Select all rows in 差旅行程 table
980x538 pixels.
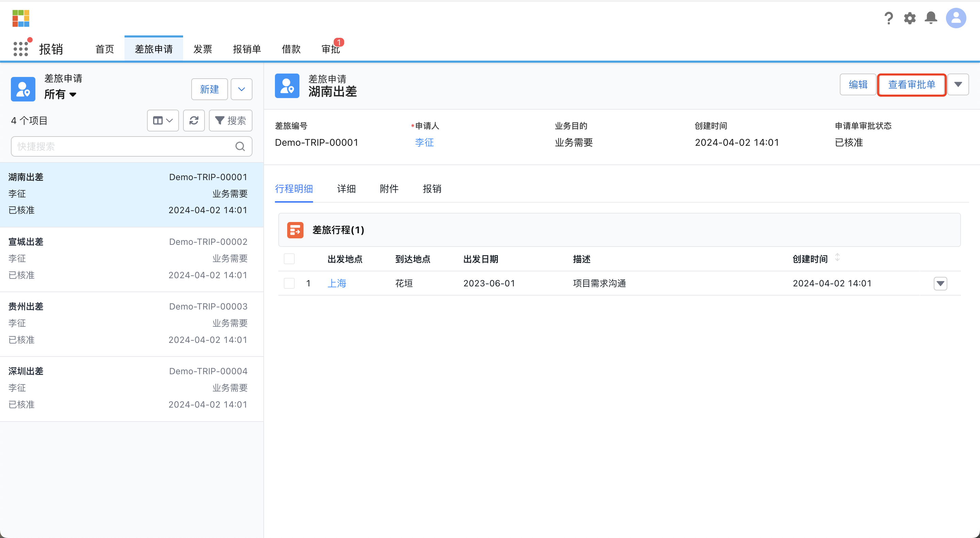[x=289, y=258]
